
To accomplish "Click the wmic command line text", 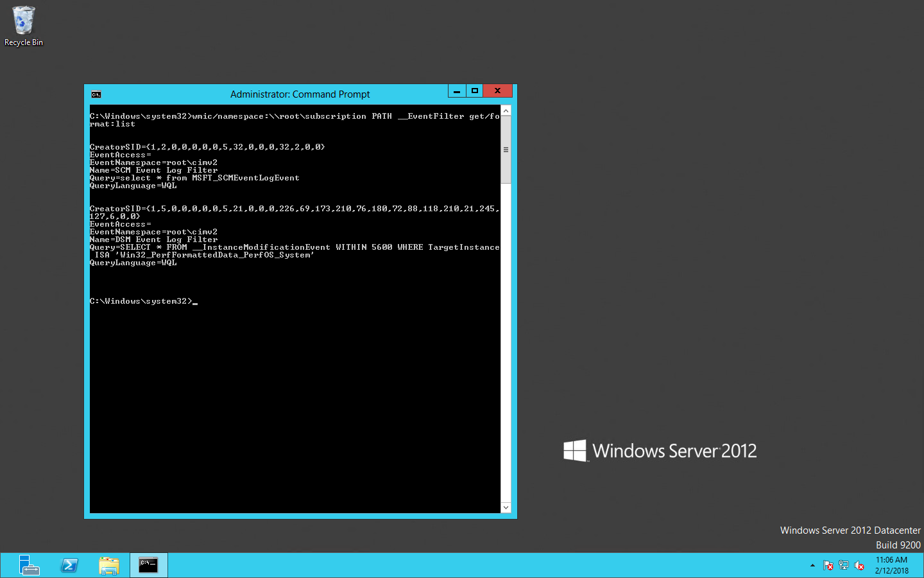I will click(295, 120).
